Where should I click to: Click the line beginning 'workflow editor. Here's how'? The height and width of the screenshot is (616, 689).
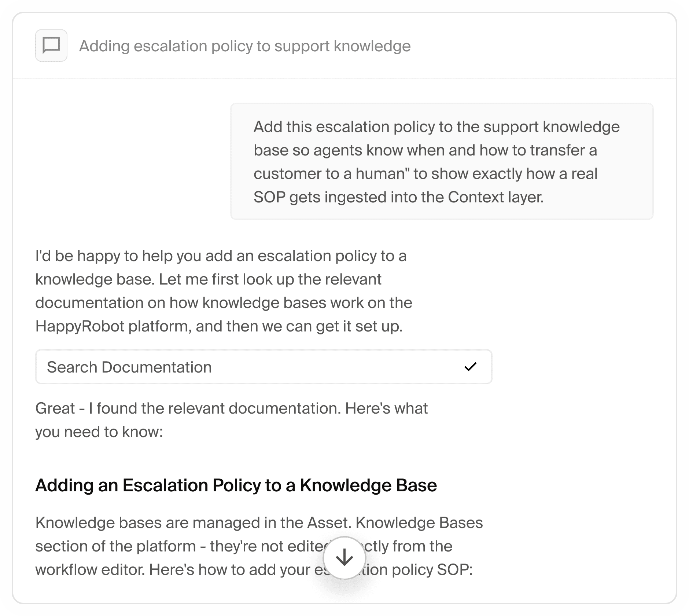(254, 569)
